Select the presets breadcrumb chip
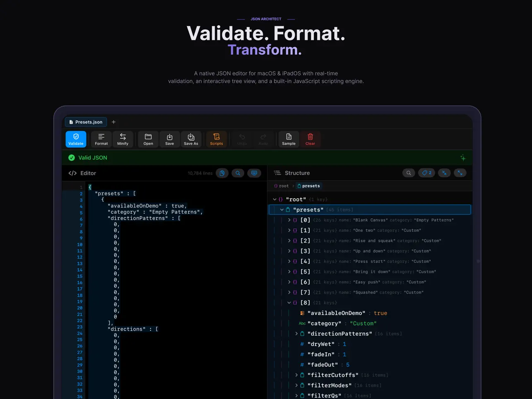The width and height of the screenshot is (532, 399). (x=308, y=186)
